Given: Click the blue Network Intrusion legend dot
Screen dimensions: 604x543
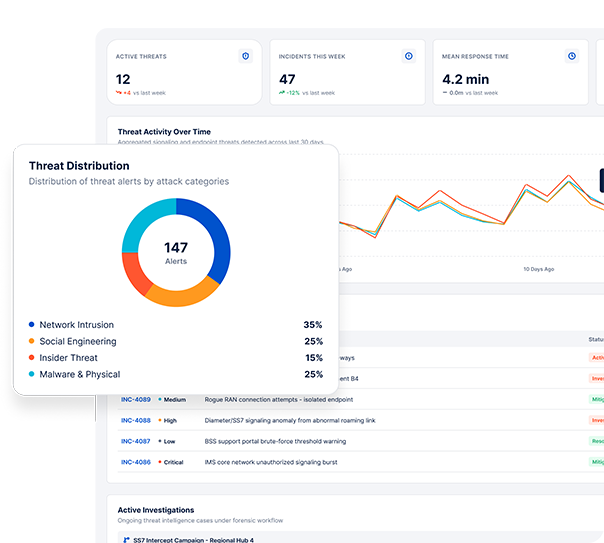Looking at the screenshot, I should pos(32,325).
